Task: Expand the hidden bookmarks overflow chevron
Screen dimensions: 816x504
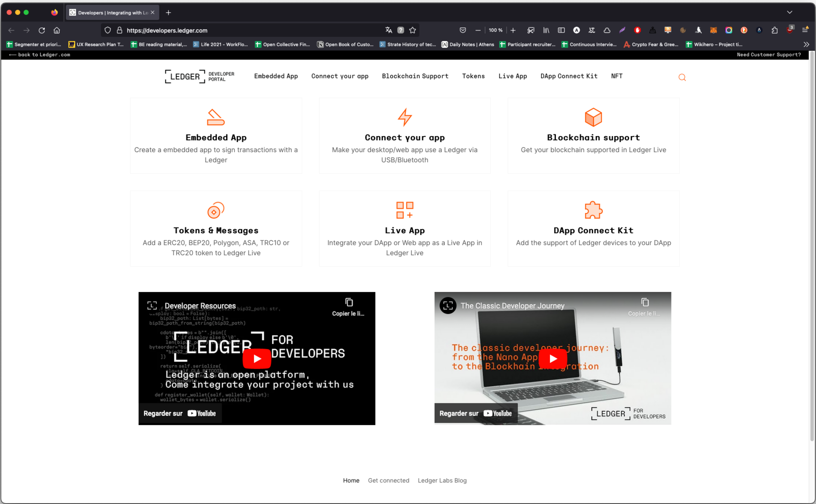Action: (x=806, y=44)
